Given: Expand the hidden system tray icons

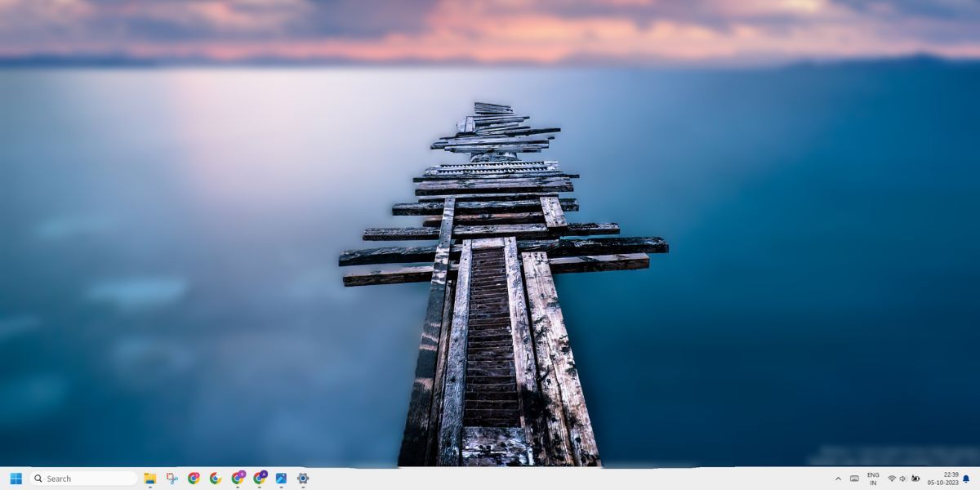Looking at the screenshot, I should tap(838, 479).
